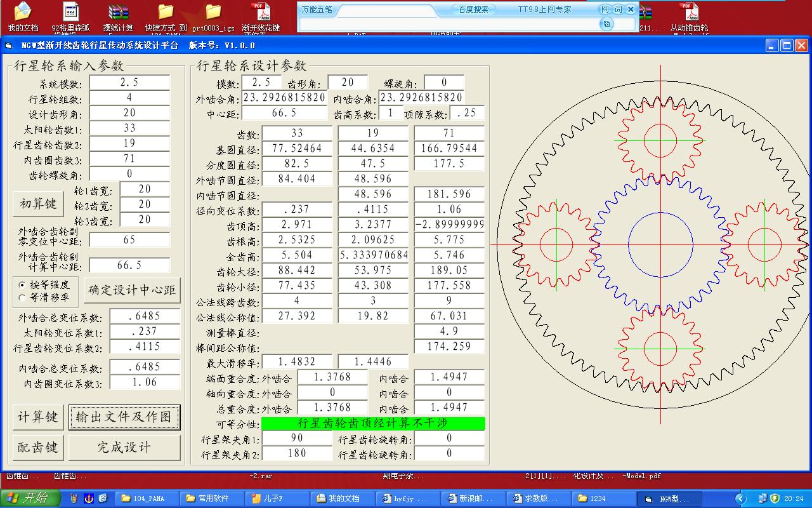Click the 初算键 button
Screen dimensions: 812x508
click(38, 204)
